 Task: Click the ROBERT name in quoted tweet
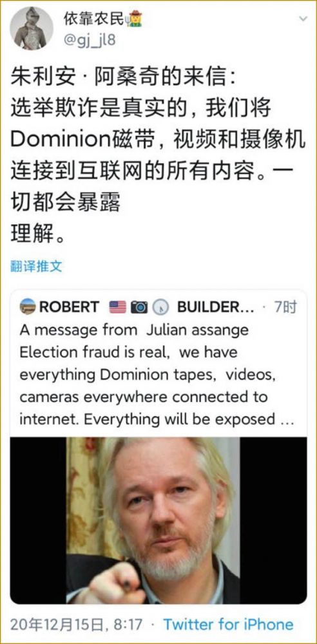click(69, 307)
